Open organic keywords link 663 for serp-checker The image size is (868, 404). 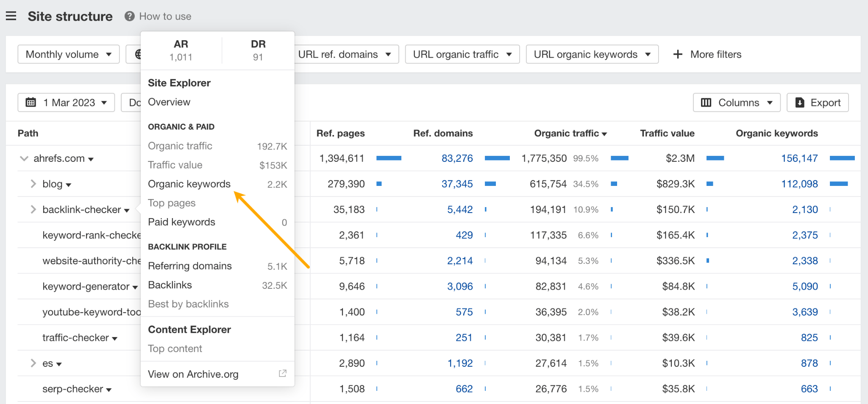[x=810, y=389]
